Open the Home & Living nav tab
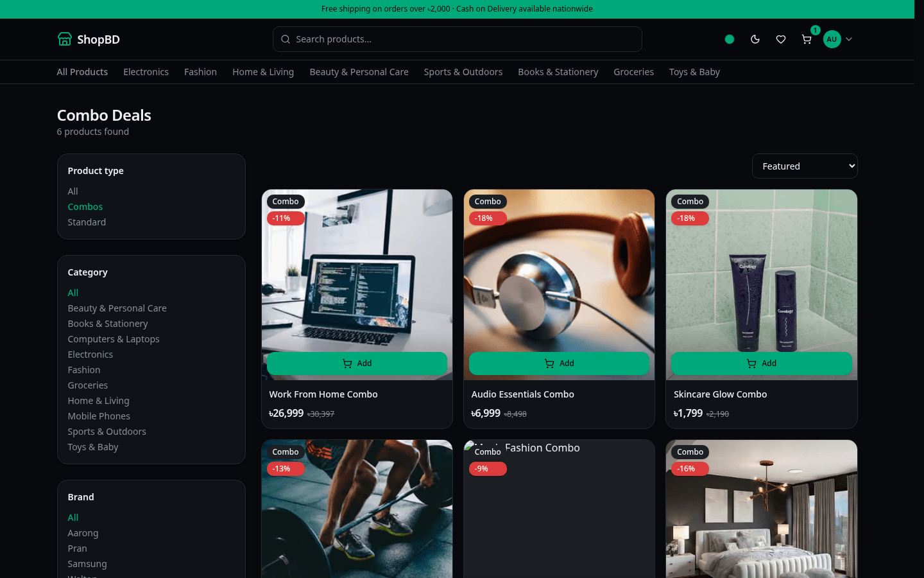The height and width of the screenshot is (578, 924). click(x=263, y=72)
